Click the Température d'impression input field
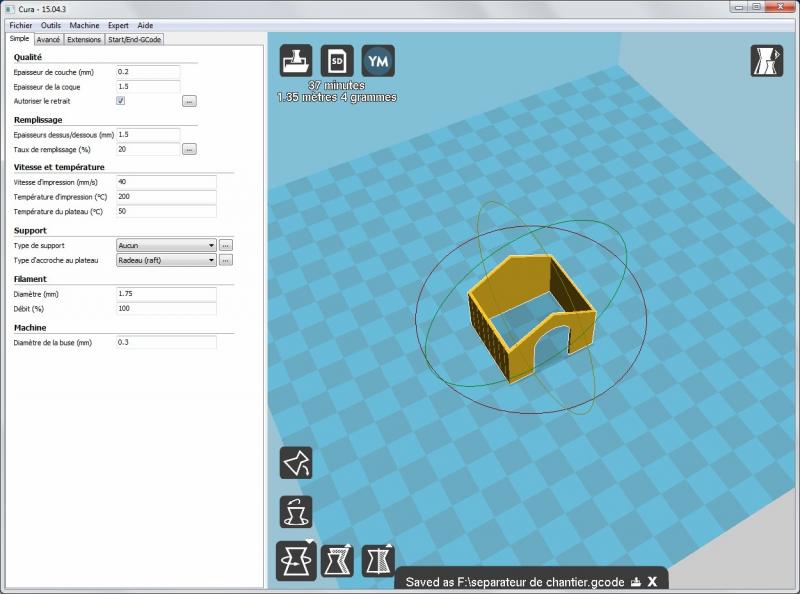The width and height of the screenshot is (800, 594). 166,197
